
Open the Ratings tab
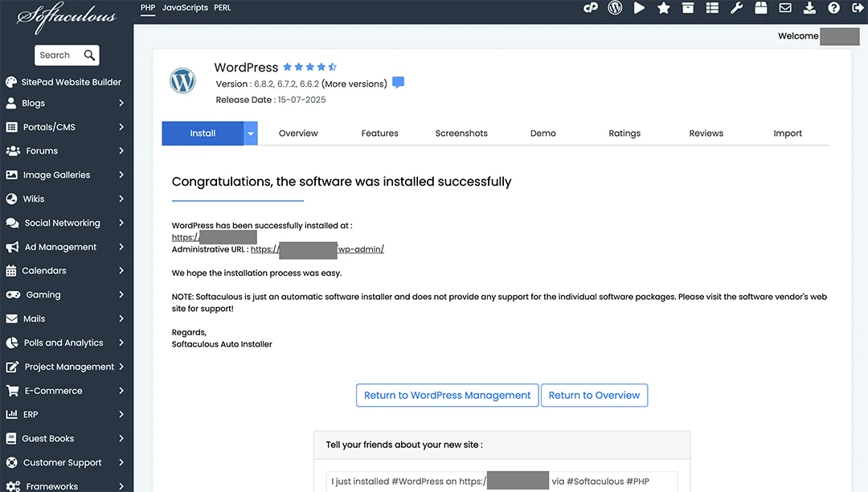pyautogui.click(x=624, y=133)
